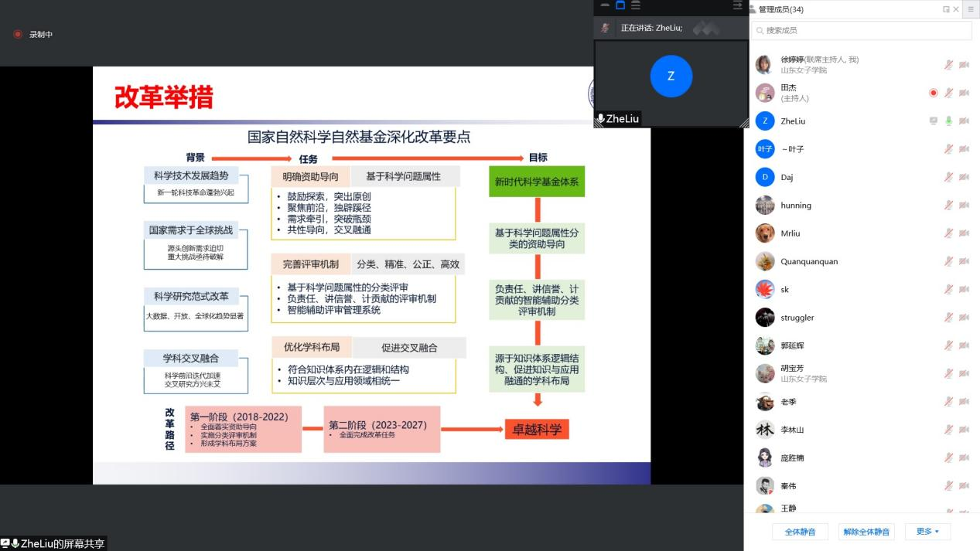Click the recording dot beside 田杰
Screen dimensions: 980x551
click(x=934, y=93)
